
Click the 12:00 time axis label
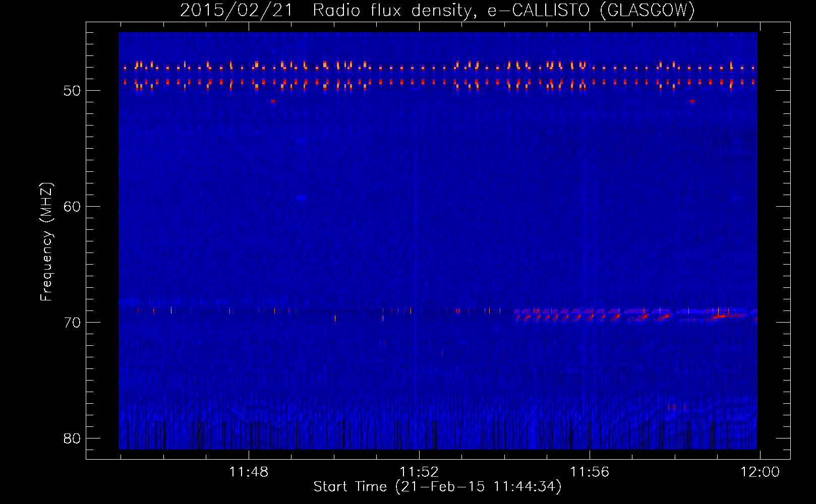pos(760,472)
